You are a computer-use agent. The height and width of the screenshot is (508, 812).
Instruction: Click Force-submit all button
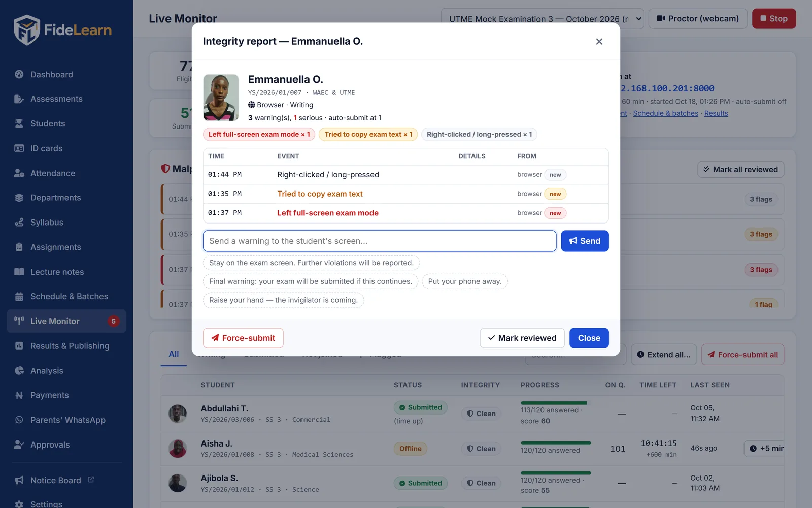click(743, 355)
